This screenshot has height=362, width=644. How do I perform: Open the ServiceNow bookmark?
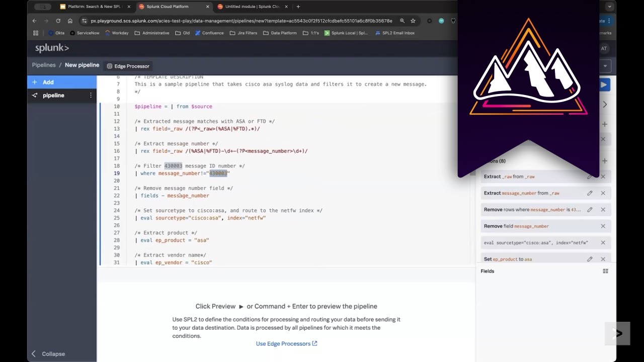[x=85, y=33]
